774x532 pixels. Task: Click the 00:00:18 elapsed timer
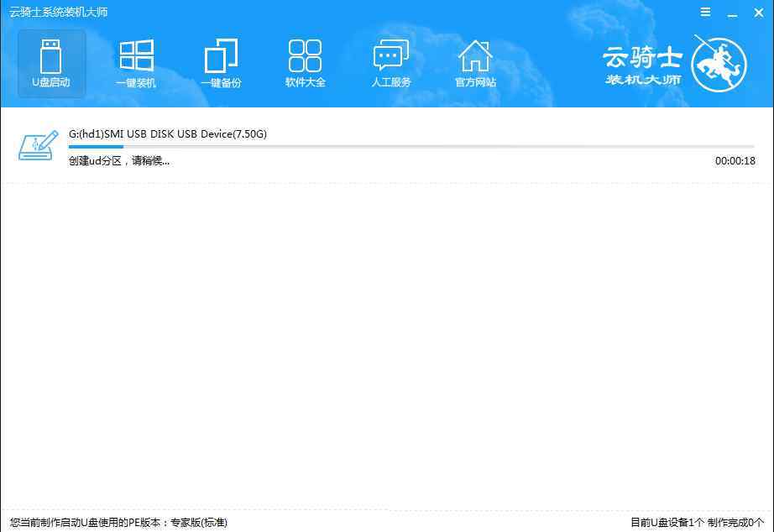(x=735, y=161)
